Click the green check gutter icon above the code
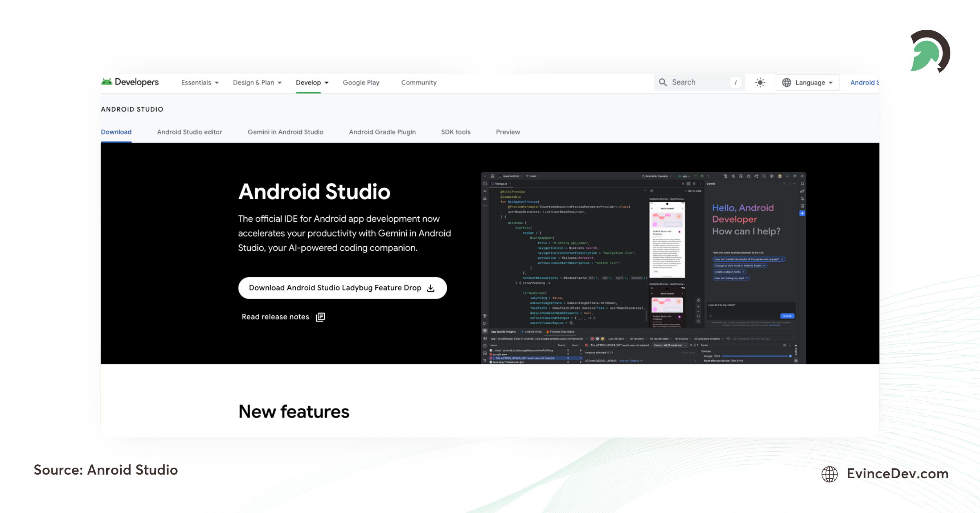This screenshot has height=513, width=980. (645, 190)
